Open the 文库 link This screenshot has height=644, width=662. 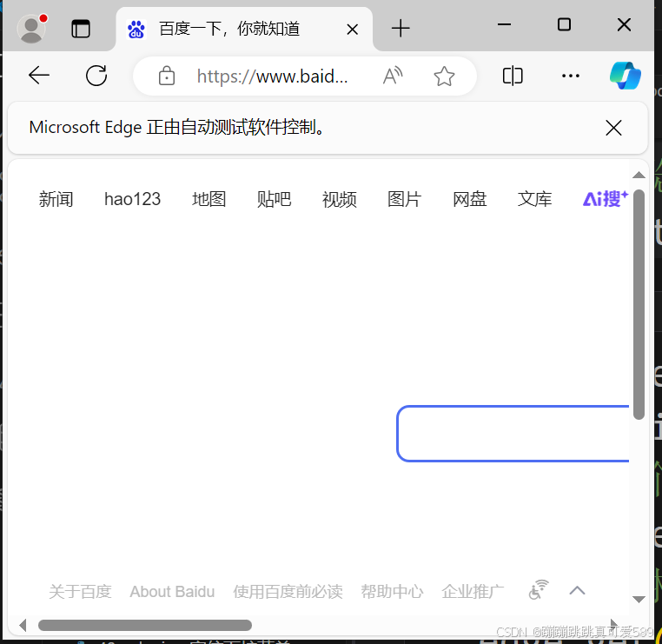tap(534, 199)
